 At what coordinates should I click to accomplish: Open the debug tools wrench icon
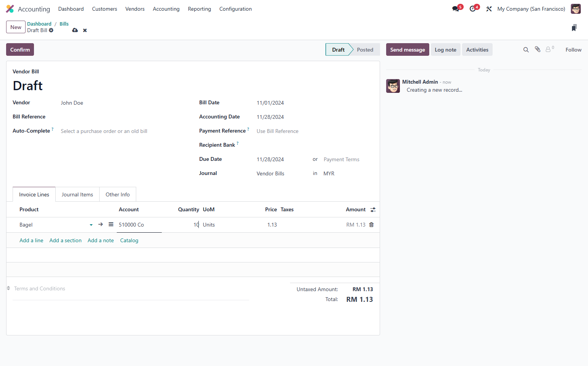point(489,9)
